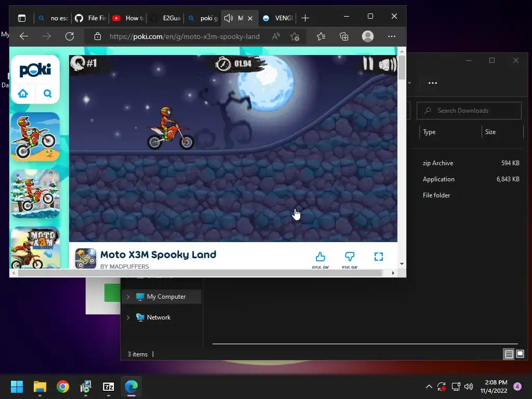Pause the Moto X3M game

tap(368, 63)
